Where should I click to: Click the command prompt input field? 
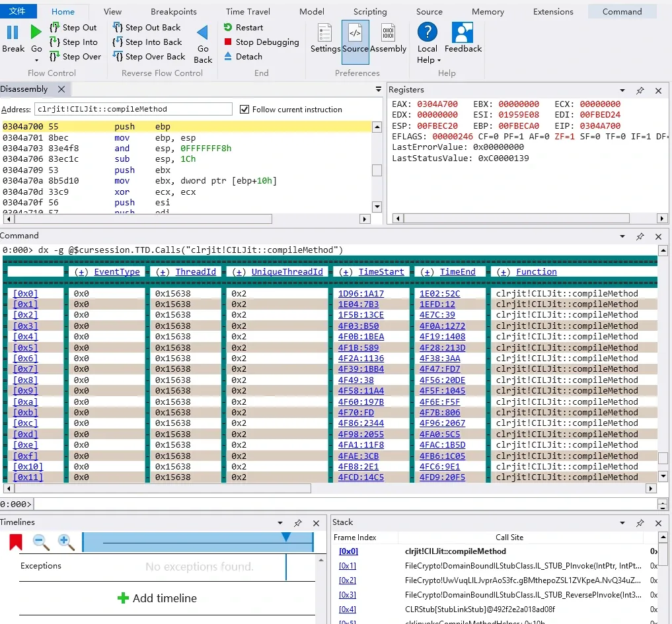(x=345, y=504)
